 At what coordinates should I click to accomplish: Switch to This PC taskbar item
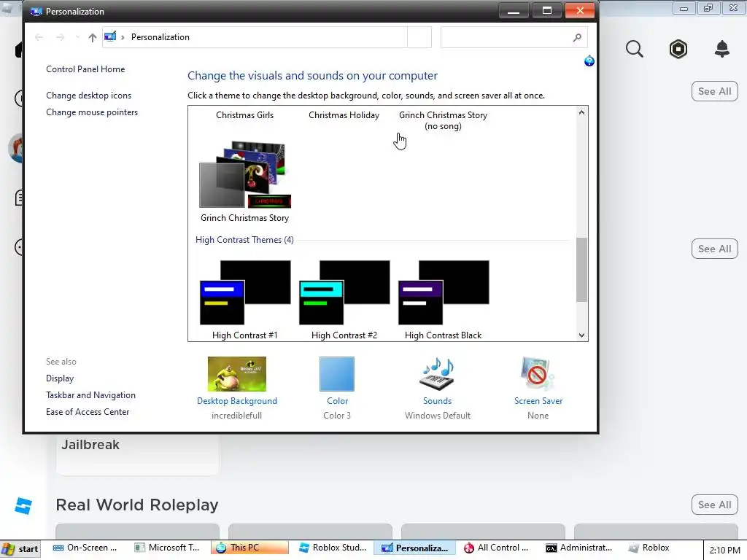[x=249, y=548]
